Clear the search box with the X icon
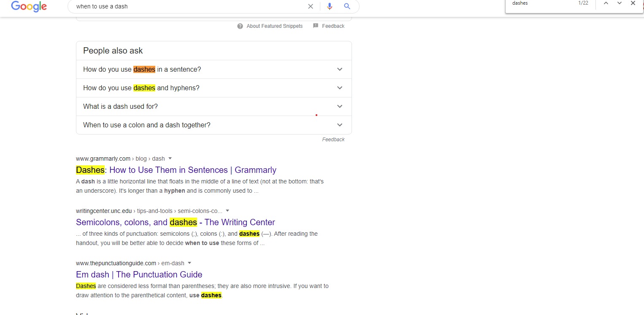The image size is (644, 315). 311,6
